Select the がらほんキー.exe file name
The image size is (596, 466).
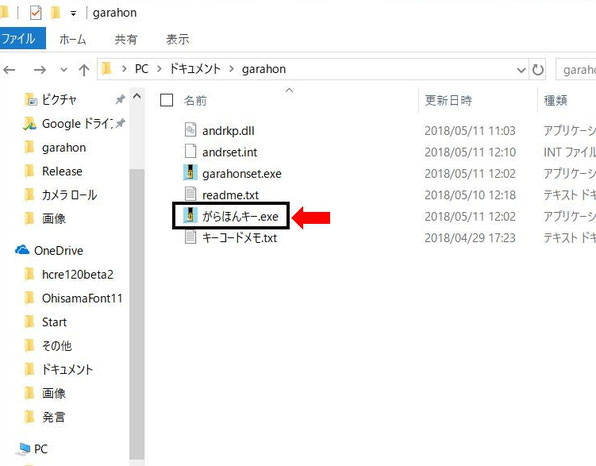(x=240, y=217)
